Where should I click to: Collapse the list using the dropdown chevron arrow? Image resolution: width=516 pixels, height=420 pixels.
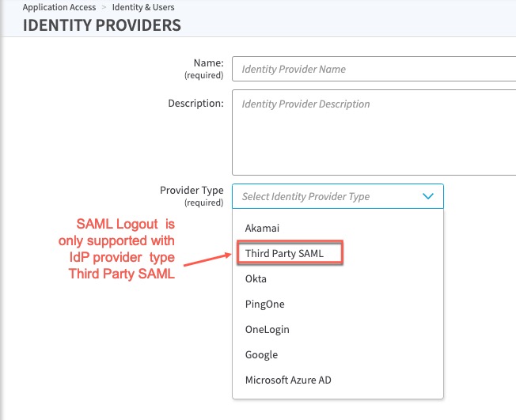pos(428,196)
